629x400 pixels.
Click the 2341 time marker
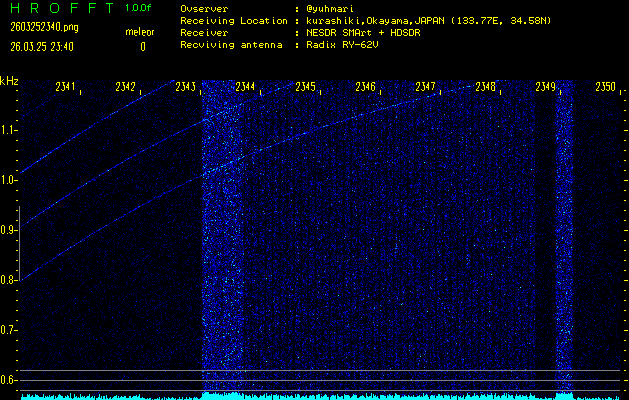[x=66, y=88]
